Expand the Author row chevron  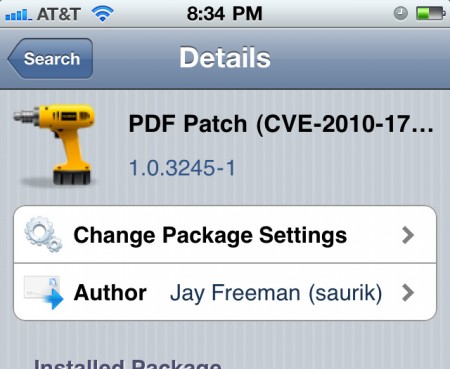408,293
